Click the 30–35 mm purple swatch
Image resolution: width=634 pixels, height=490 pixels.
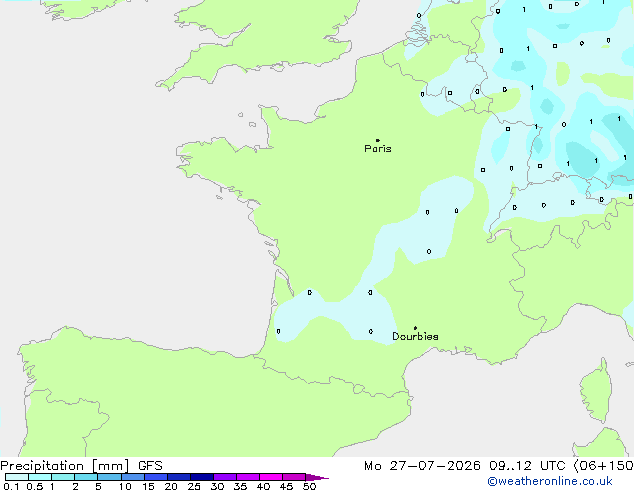225,477
